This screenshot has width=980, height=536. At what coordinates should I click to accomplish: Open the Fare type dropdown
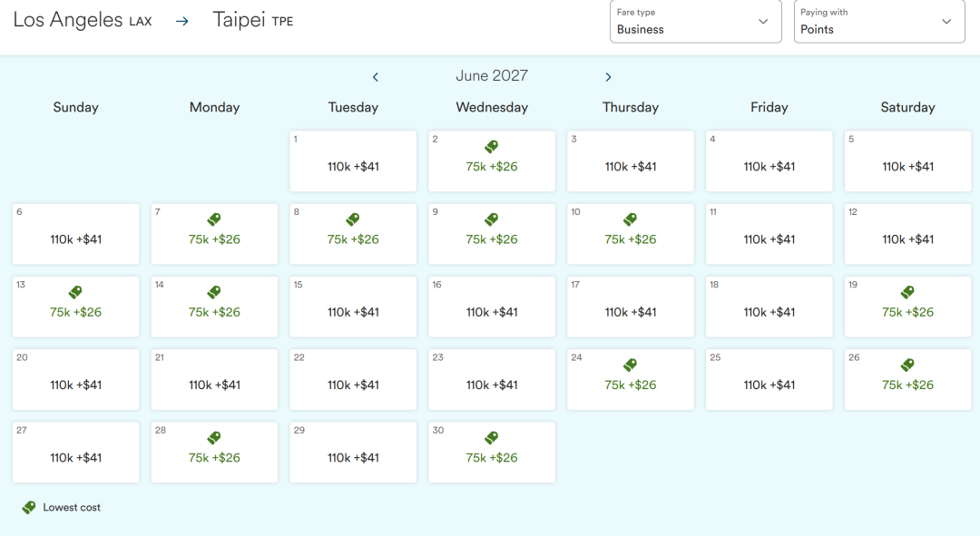click(x=696, y=21)
